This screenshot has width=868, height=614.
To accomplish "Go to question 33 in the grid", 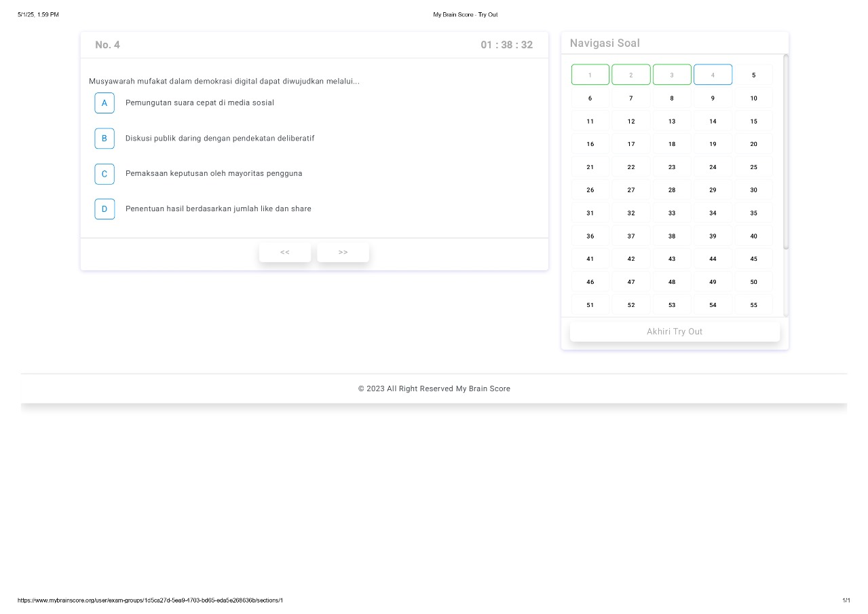I will tap(672, 213).
